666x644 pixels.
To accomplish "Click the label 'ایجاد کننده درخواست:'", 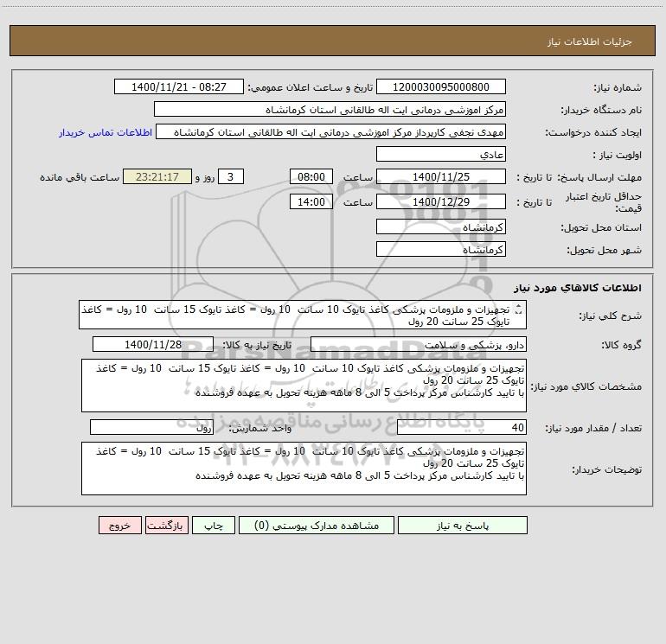I will (x=593, y=132).
